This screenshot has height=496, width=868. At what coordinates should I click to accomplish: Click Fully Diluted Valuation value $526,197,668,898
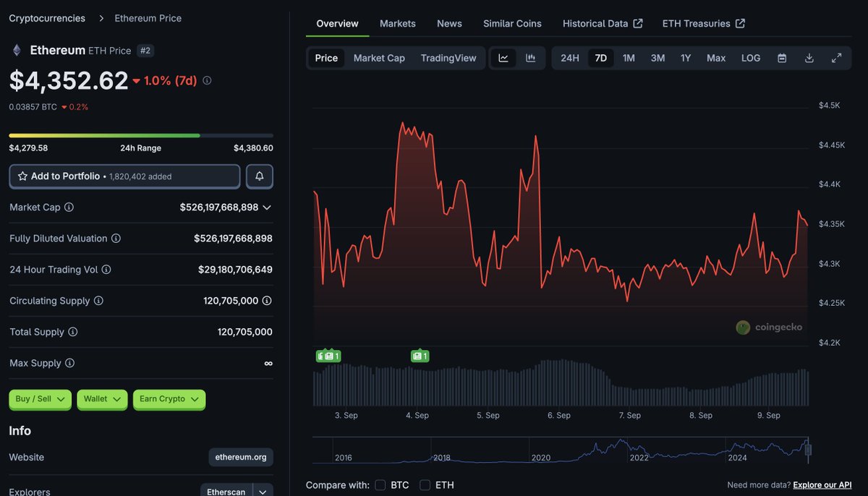point(233,239)
